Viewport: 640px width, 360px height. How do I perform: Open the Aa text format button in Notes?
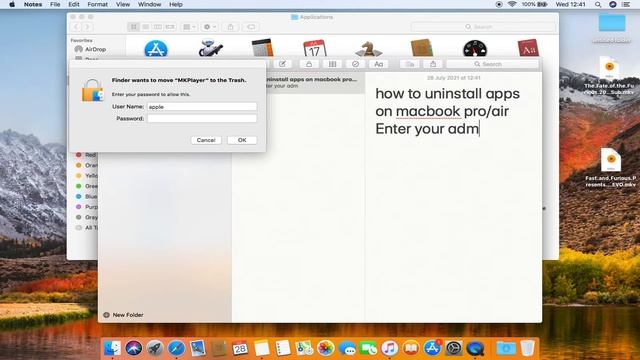[x=378, y=64]
